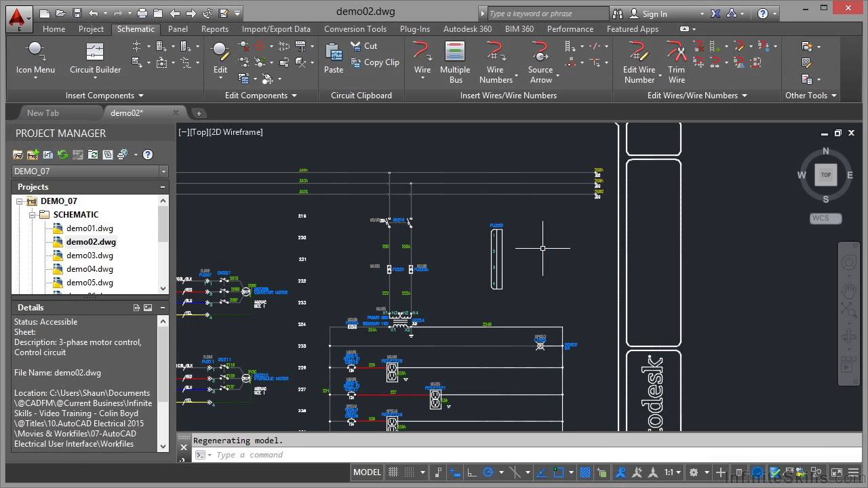Click the Copy Clip button
This screenshot has height=488, width=868.
pyautogui.click(x=375, y=62)
